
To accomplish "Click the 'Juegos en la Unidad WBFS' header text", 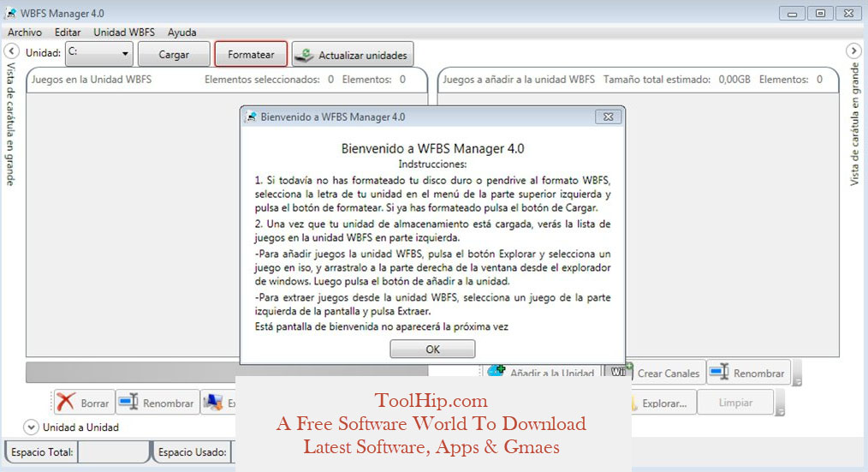I will click(x=92, y=79).
